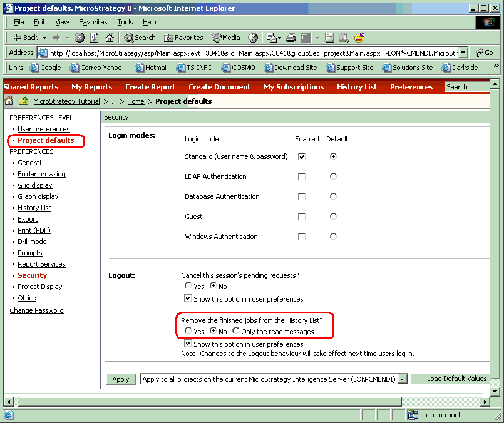The image size is (504, 423).
Task: Open the Forward button history dropdown
Action: [68, 38]
